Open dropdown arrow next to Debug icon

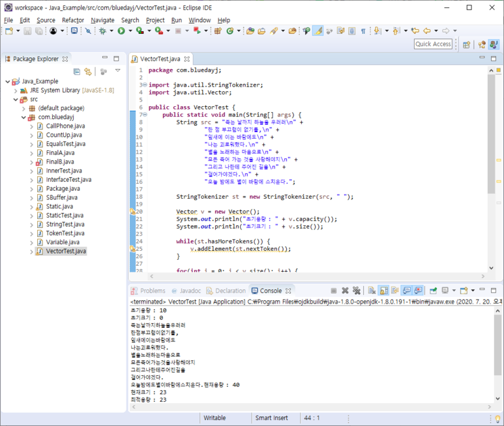111,31
